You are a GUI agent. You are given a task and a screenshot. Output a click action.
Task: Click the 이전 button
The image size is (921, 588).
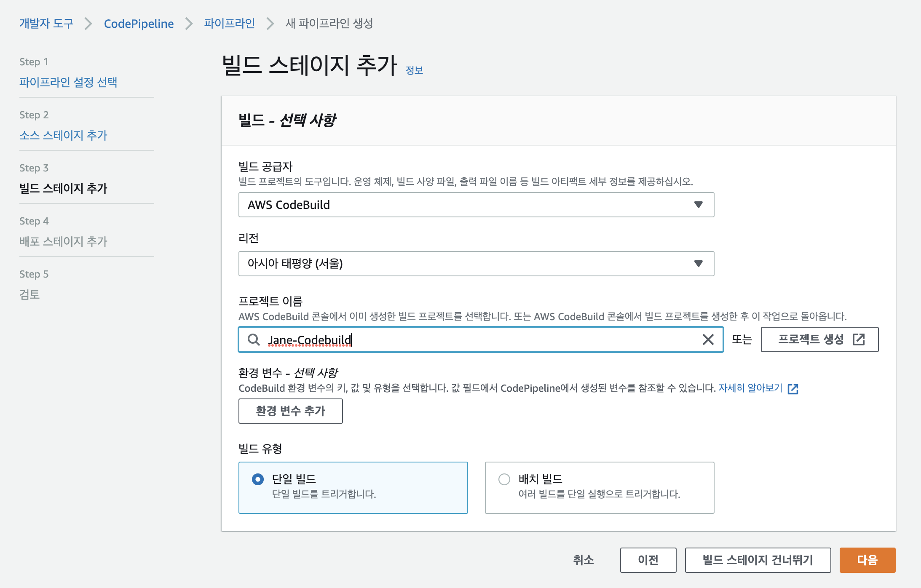(648, 560)
